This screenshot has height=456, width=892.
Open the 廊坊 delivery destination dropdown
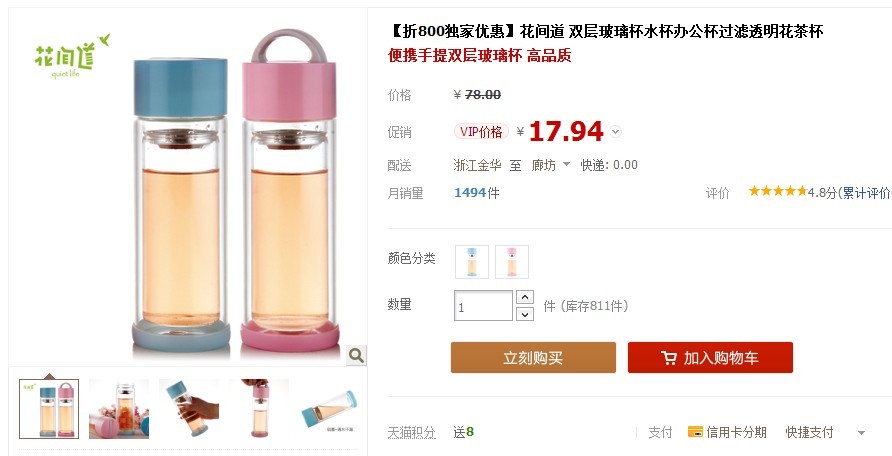click(x=550, y=165)
